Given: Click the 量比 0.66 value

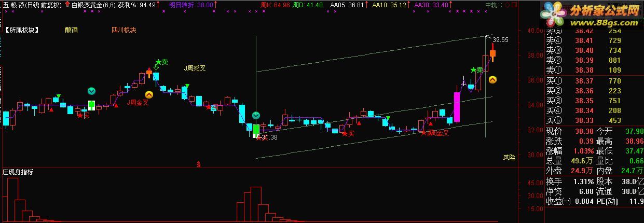Looking at the screenshot, I should pos(636,161).
